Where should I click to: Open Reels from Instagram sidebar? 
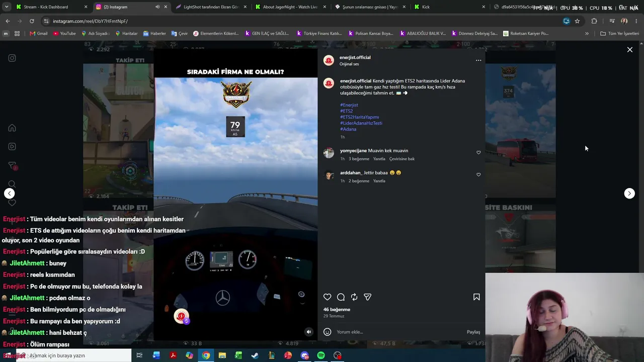click(12, 146)
